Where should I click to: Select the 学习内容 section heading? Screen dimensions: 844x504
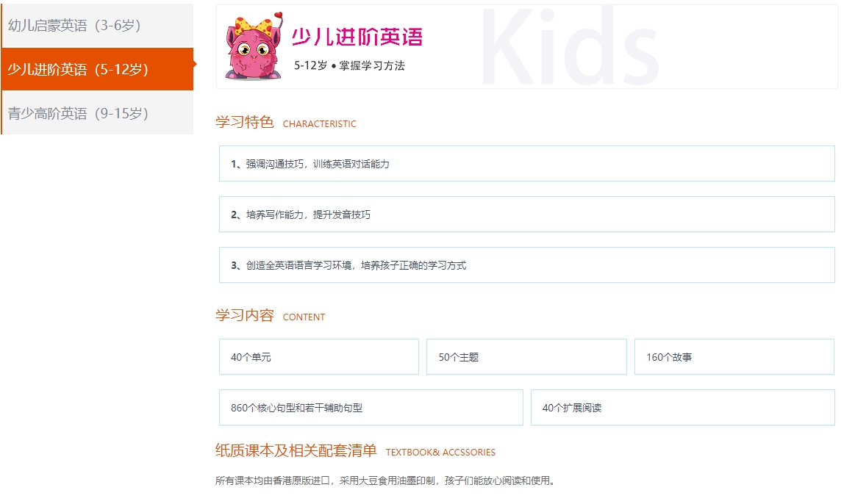coord(244,315)
